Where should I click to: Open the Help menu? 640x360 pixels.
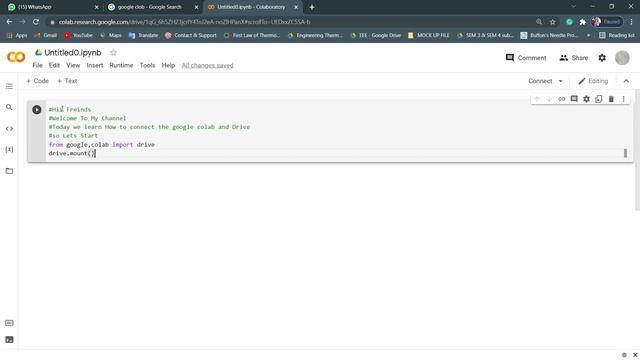tap(168, 65)
